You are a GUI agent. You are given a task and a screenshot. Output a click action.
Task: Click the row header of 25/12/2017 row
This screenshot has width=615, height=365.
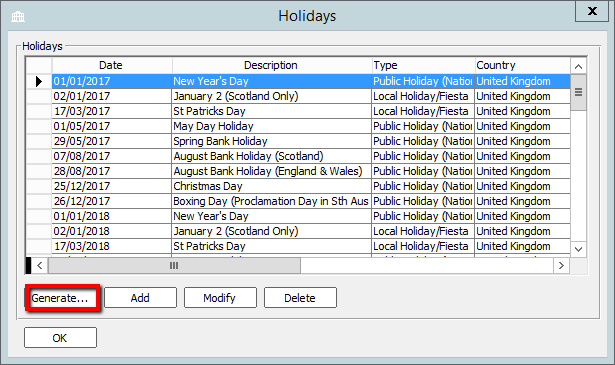(39, 186)
